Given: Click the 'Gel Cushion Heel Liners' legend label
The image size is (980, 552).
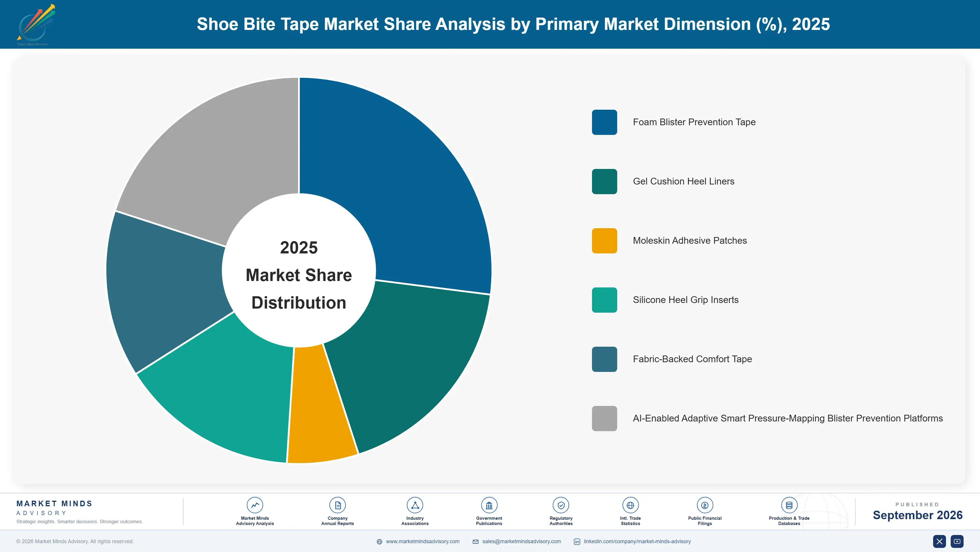Looking at the screenshot, I should pyautogui.click(x=683, y=182).
